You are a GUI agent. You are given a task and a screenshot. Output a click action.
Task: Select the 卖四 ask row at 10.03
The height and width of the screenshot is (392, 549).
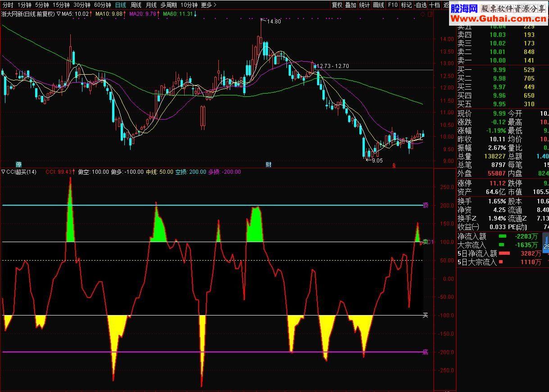502,35
